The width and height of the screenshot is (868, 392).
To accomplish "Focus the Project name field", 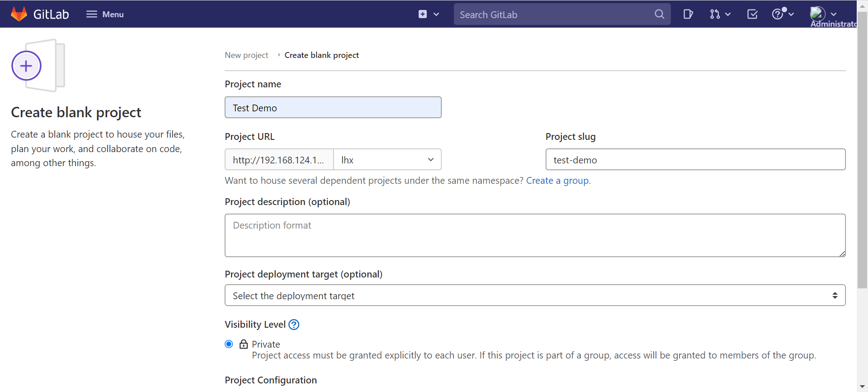I will click(333, 107).
